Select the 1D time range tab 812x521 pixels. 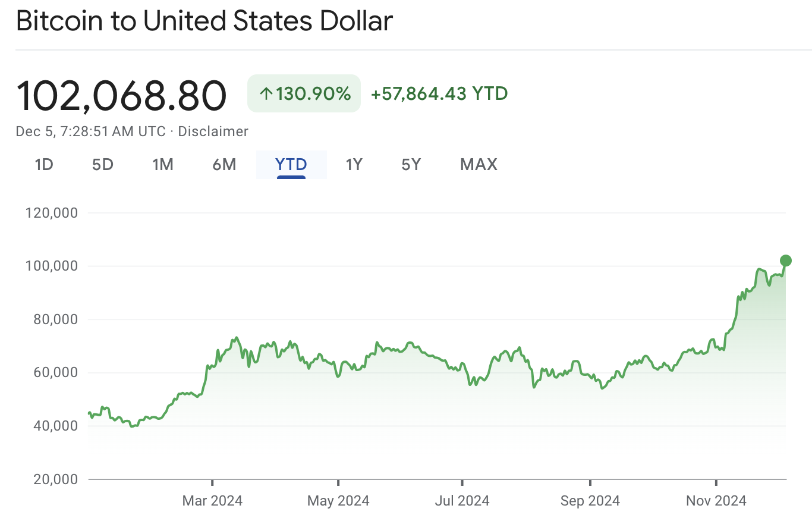coord(45,165)
